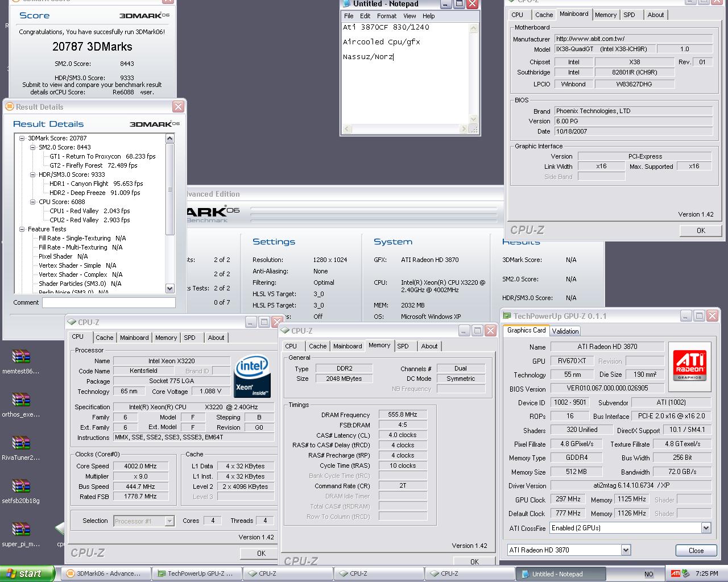This screenshot has height=582, width=728.
Task: Select HDR2 - Deep Freeze tree row
Action: coord(94,193)
